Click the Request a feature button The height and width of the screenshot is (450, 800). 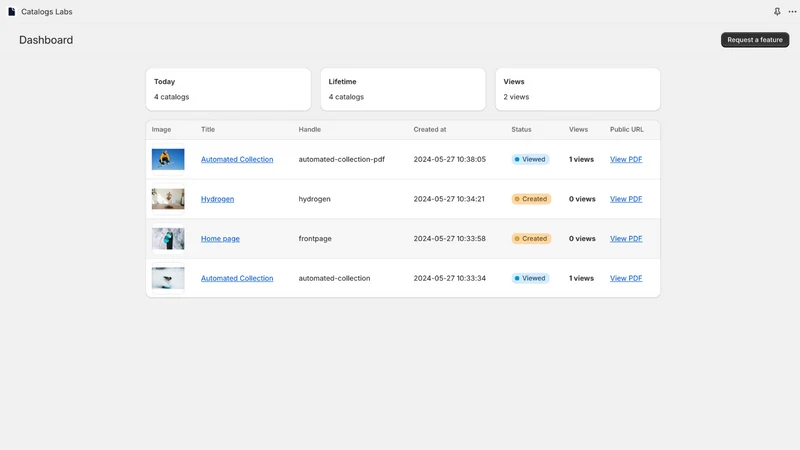pos(755,40)
